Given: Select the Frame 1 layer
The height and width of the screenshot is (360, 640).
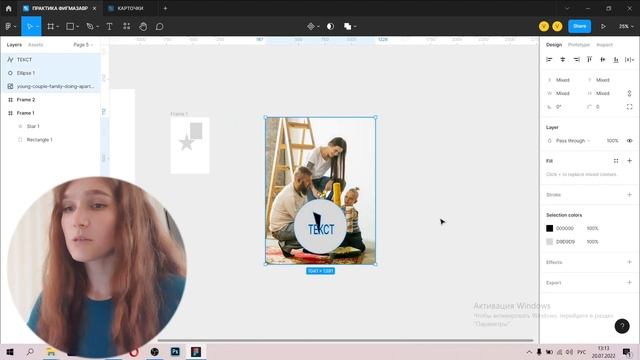Looking at the screenshot, I should (51, 113).
